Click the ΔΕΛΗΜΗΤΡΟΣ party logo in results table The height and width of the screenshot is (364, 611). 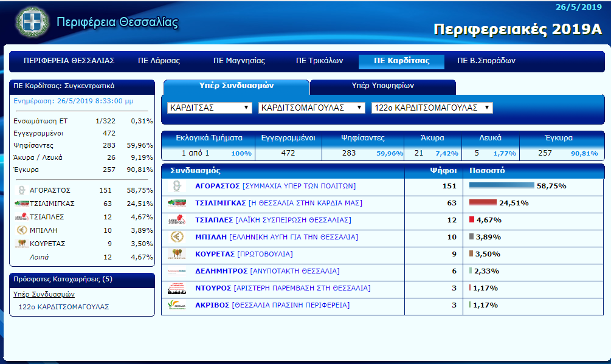tap(177, 271)
